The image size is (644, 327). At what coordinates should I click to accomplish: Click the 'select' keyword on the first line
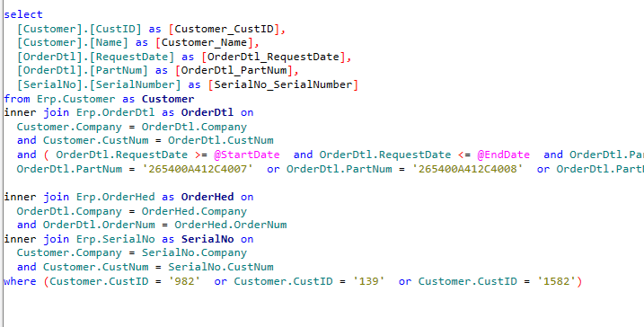click(23, 14)
